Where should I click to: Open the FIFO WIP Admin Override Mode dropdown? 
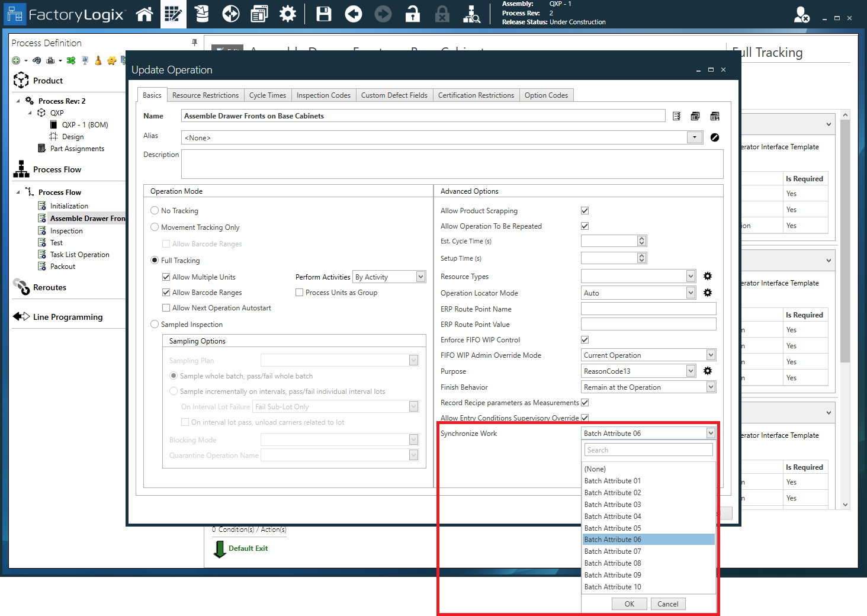click(x=711, y=355)
